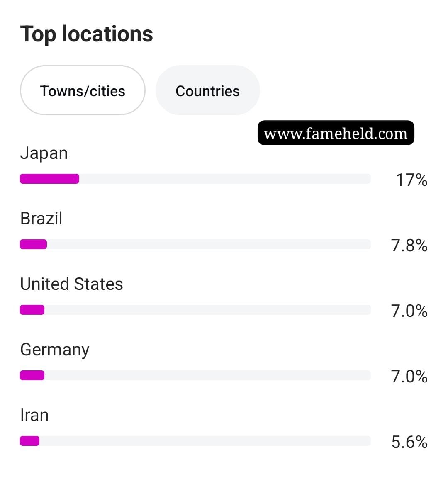This screenshot has width=448, height=496.
Task: Click the Brazil country label
Action: (x=41, y=219)
